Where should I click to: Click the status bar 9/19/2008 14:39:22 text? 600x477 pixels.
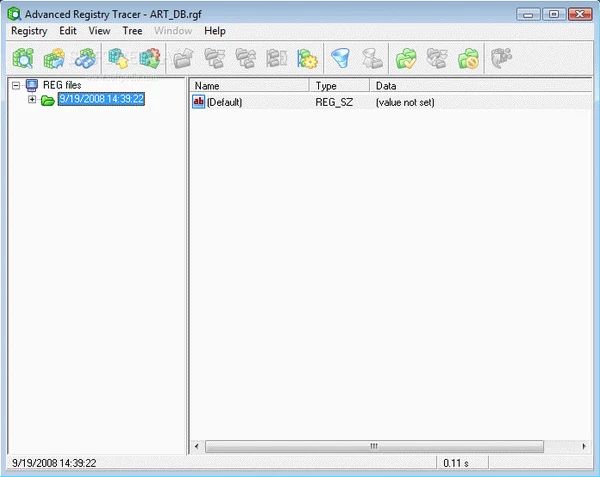click(54, 463)
